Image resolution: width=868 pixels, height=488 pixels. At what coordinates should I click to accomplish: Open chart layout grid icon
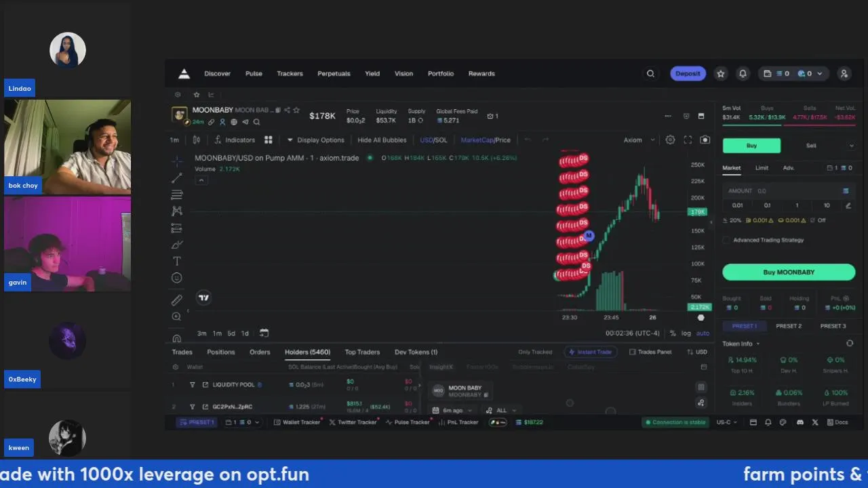(268, 140)
